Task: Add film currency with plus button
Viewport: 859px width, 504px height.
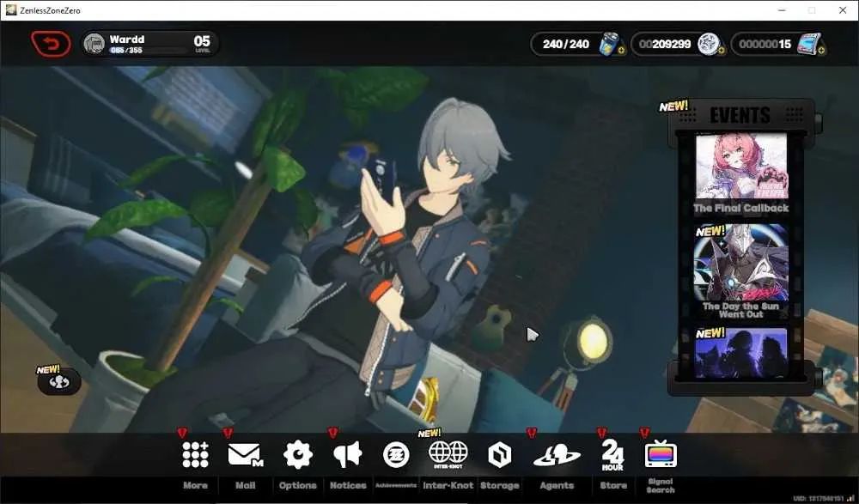Action: coord(821,51)
